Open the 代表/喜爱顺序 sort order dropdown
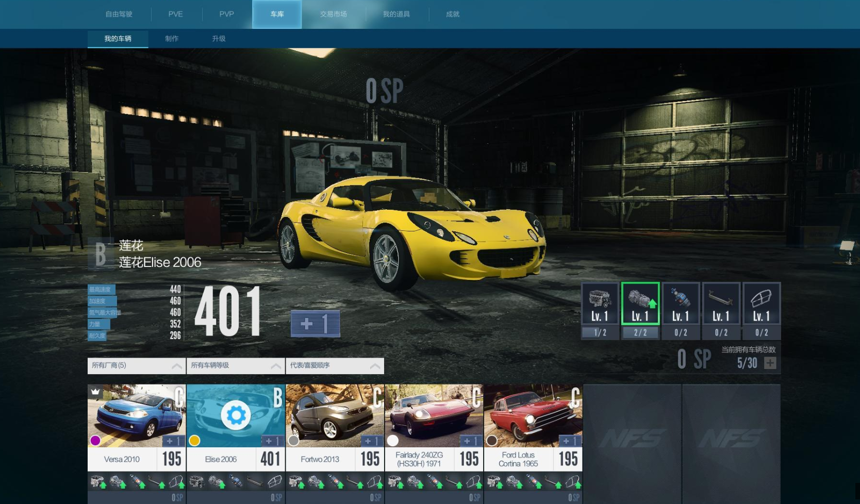Image resolution: width=860 pixels, height=504 pixels. [335, 365]
